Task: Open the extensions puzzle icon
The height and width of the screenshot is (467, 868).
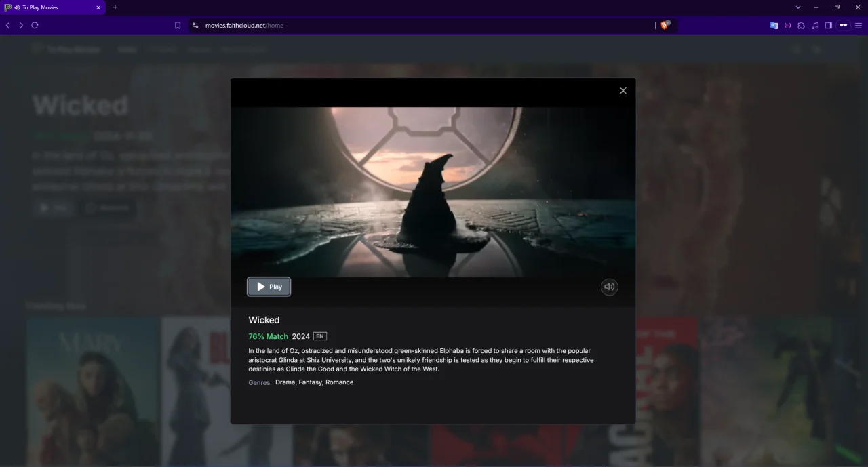Action: 801,25
